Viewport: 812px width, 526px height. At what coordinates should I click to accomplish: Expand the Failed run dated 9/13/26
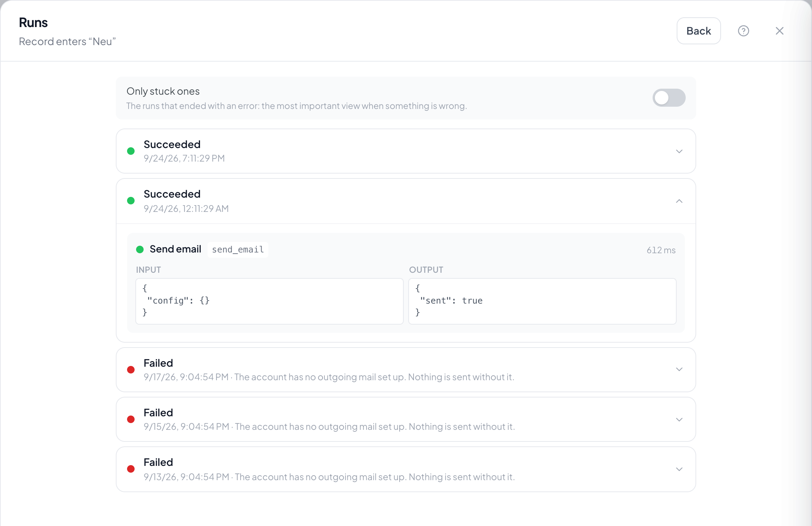406,469
